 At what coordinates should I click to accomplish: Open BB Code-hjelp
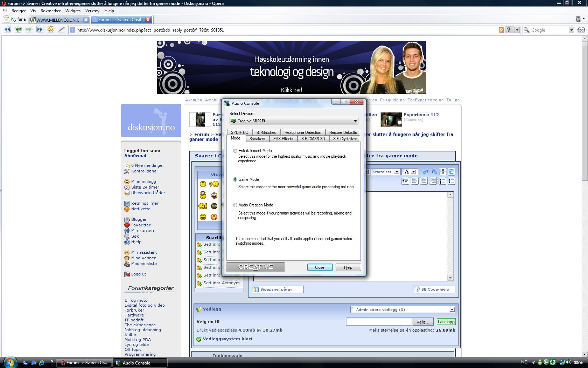[x=434, y=289]
